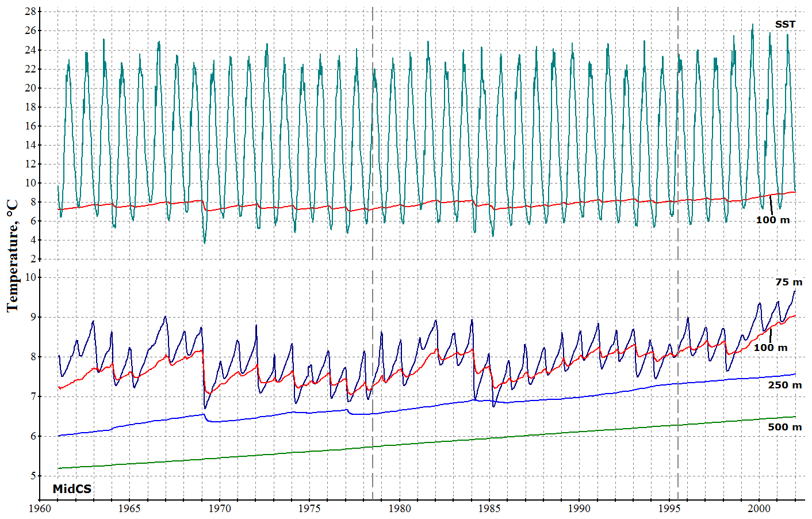The image size is (812, 519).
Task: Click the 20 tick label on y-axis
Action: click(x=30, y=88)
